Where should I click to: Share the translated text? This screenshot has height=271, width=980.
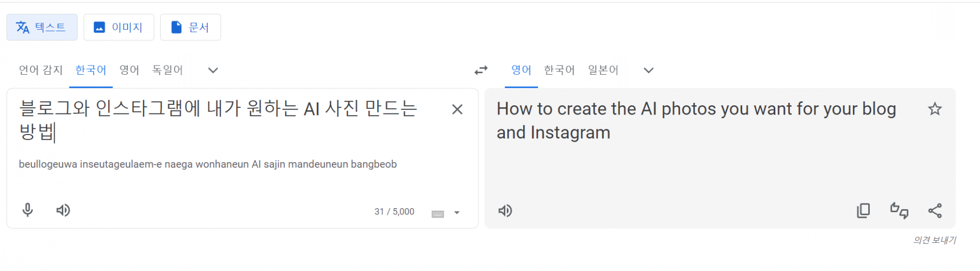pos(935,211)
